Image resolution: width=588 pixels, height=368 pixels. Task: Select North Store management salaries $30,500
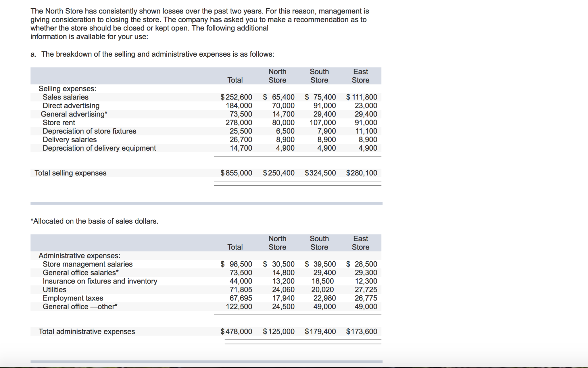tap(279, 264)
